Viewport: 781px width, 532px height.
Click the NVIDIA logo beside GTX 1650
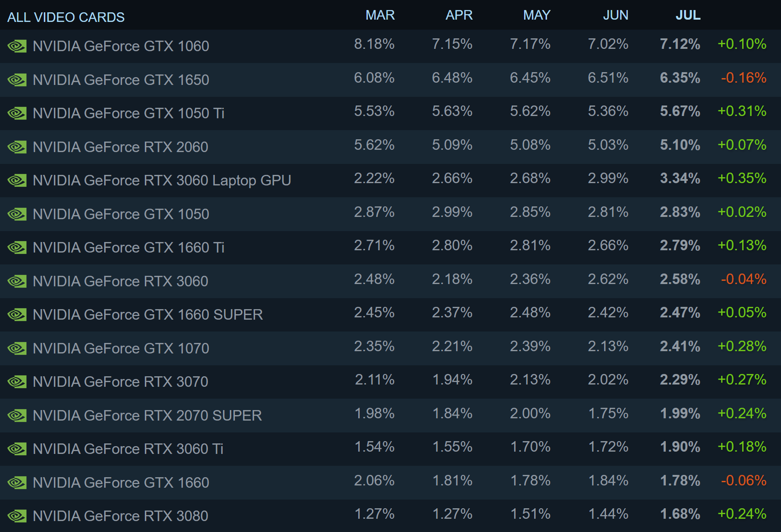point(17,80)
